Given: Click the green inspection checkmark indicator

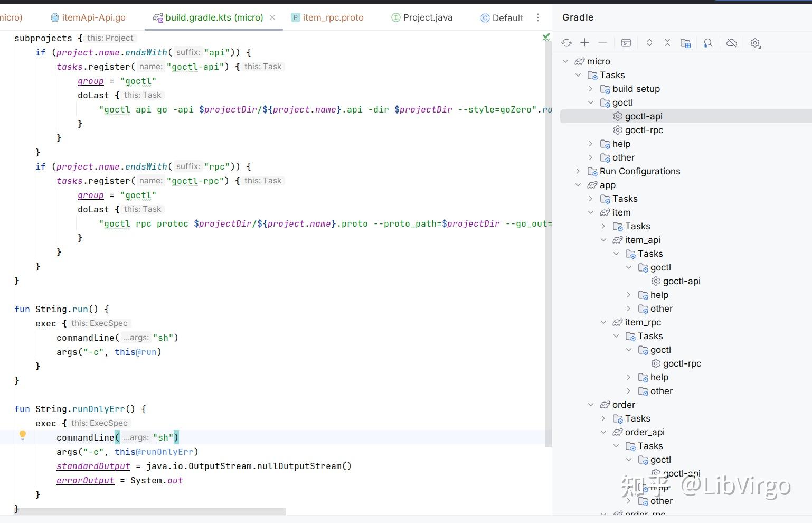Looking at the screenshot, I should [545, 37].
